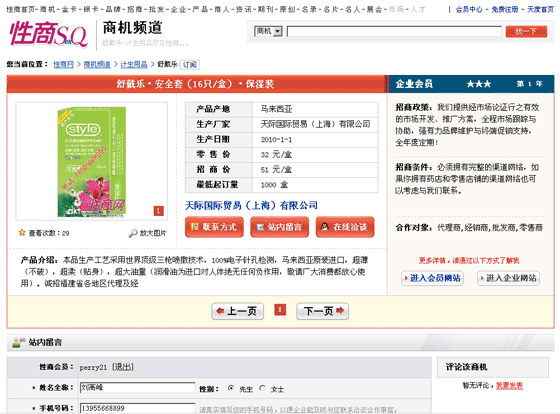Click the 生产日期 value 2010-1-1
The width and height of the screenshot is (560, 414).
coord(276,140)
